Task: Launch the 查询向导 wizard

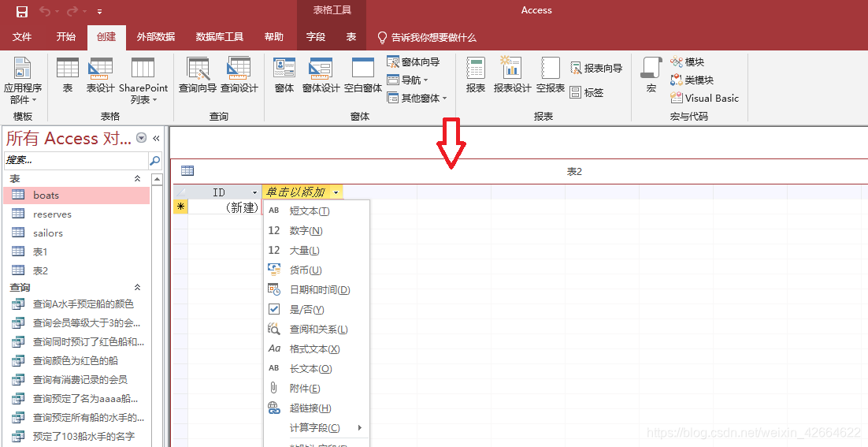Action: [x=198, y=75]
